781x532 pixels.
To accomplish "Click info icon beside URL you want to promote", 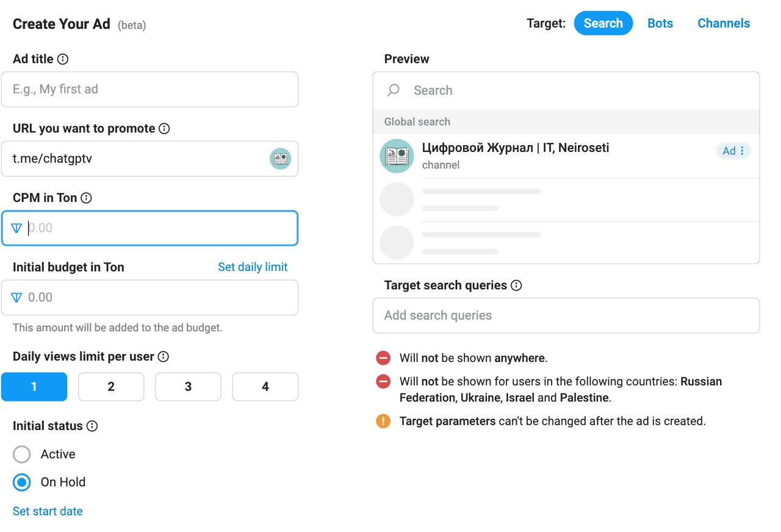I will point(164,129).
